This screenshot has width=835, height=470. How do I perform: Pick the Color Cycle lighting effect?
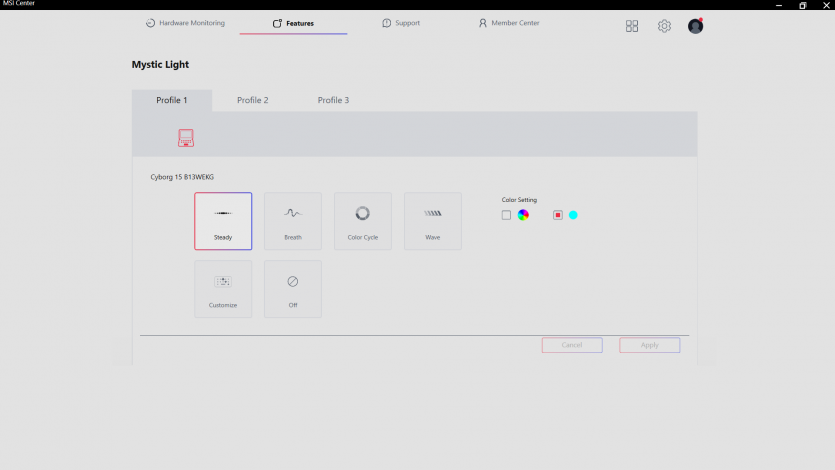(363, 221)
